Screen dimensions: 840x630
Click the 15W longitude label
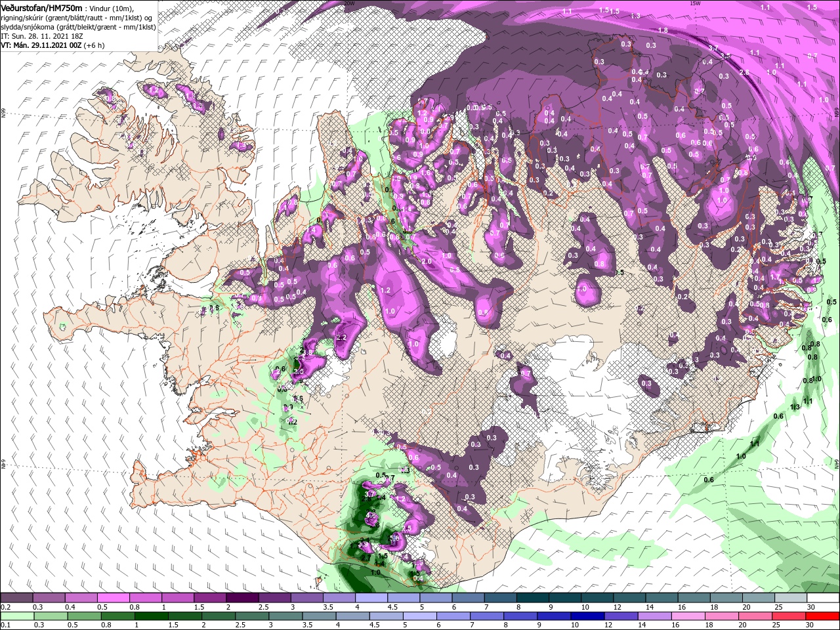point(695,3)
